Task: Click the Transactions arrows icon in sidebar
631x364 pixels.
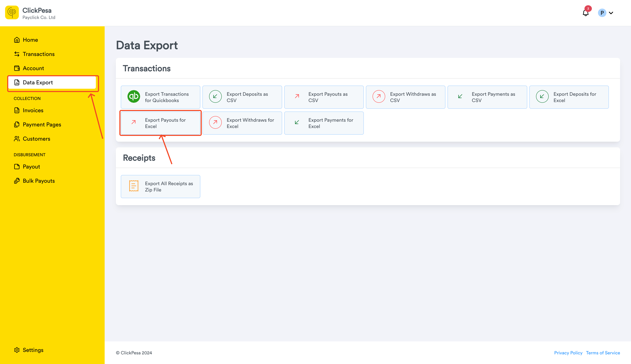Action: point(17,54)
